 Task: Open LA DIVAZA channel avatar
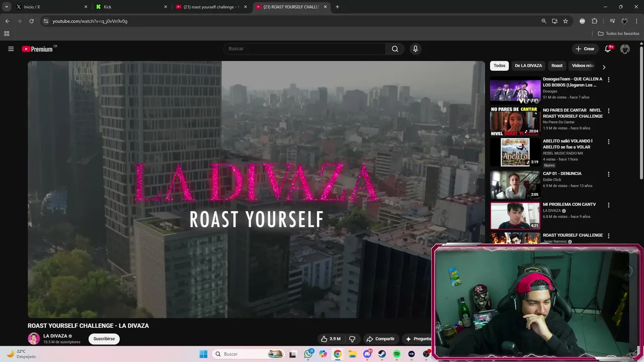point(34,339)
